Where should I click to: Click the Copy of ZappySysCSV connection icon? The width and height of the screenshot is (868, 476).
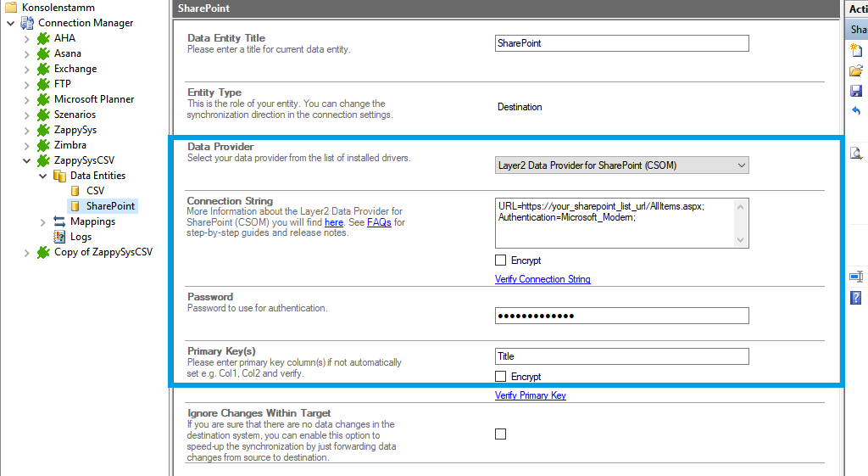pos(43,252)
